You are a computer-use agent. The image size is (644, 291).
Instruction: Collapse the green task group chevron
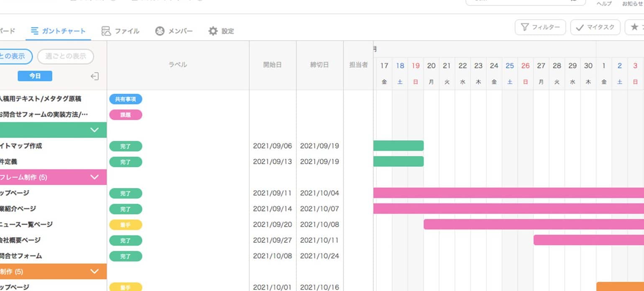click(95, 130)
